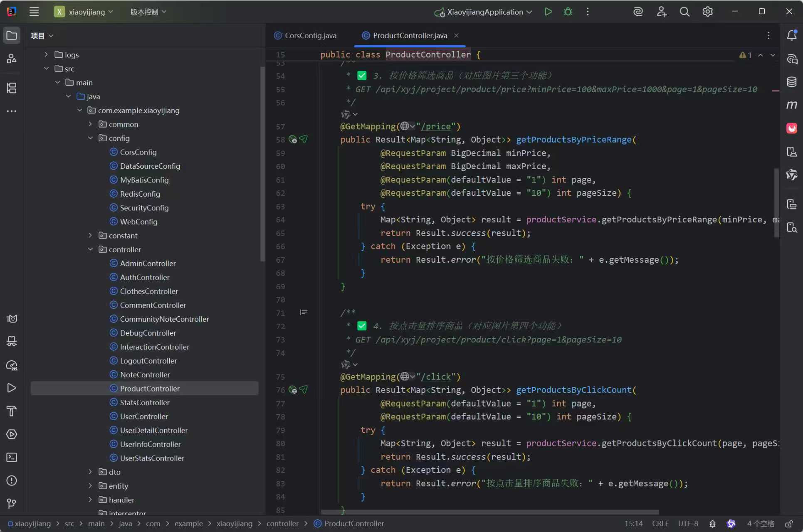Expand the logs folder
Viewport: 803px width, 532px height.
pos(46,54)
